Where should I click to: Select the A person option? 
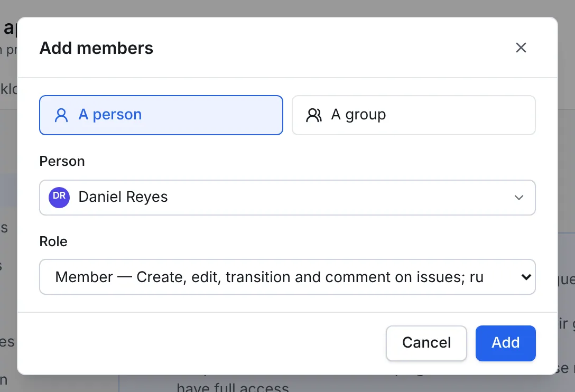click(161, 115)
